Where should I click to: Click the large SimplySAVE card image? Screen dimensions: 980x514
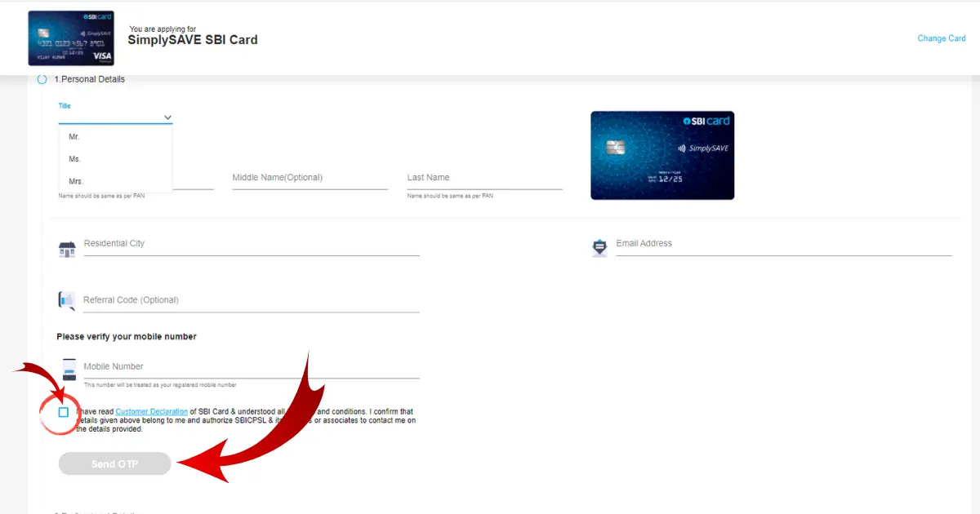[662, 155]
